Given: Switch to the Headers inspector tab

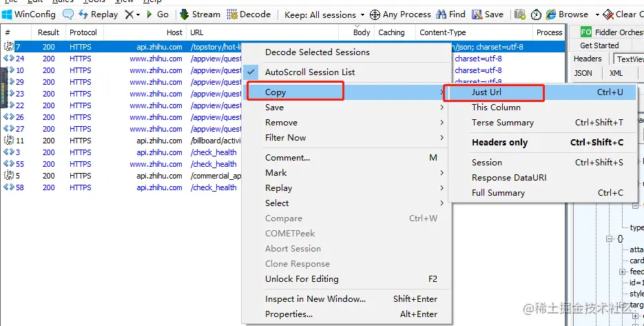Looking at the screenshot, I should pos(588,59).
